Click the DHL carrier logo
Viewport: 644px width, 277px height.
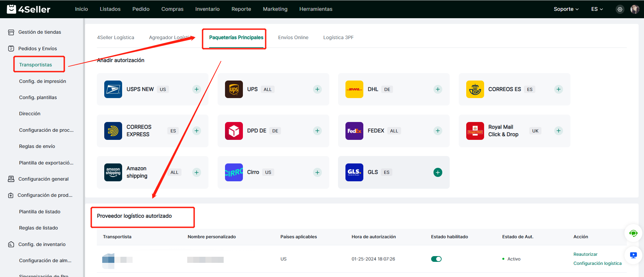tap(354, 89)
